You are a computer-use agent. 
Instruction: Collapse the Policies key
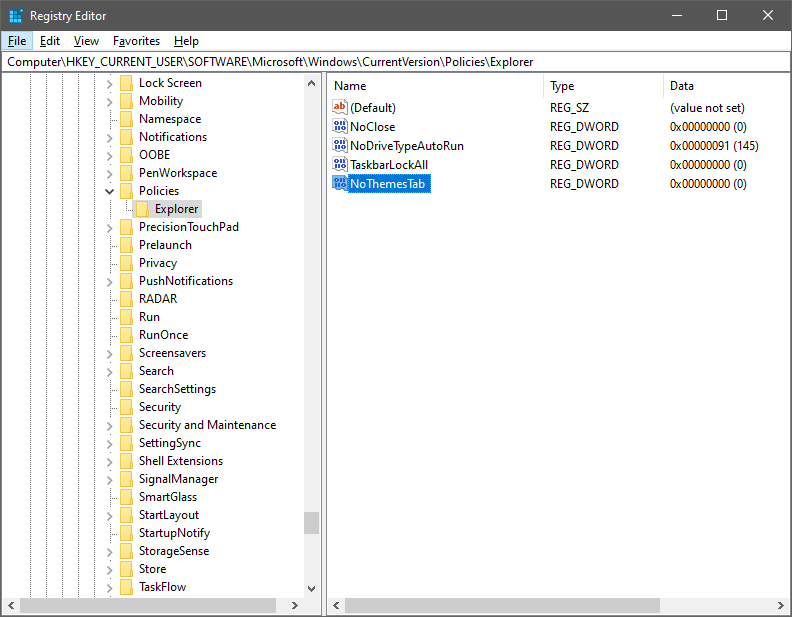tap(109, 191)
